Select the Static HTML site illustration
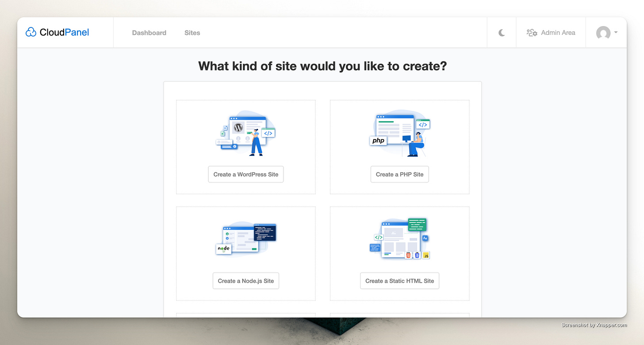 tap(400, 239)
